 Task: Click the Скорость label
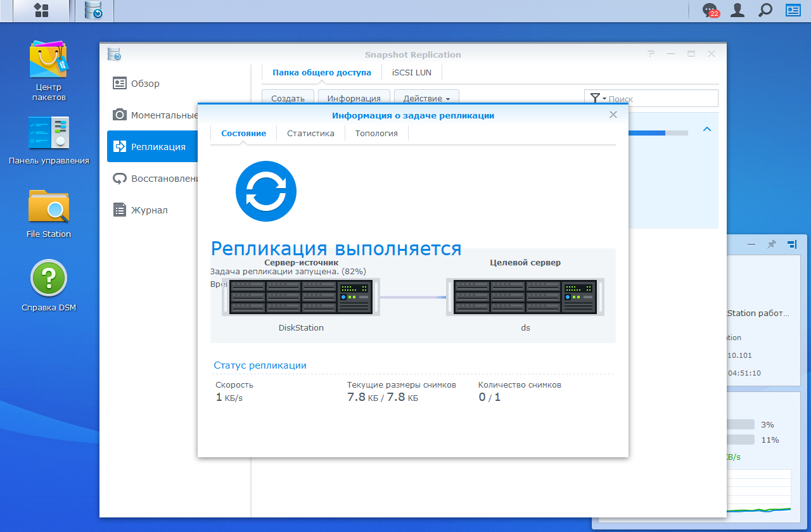tap(234, 384)
